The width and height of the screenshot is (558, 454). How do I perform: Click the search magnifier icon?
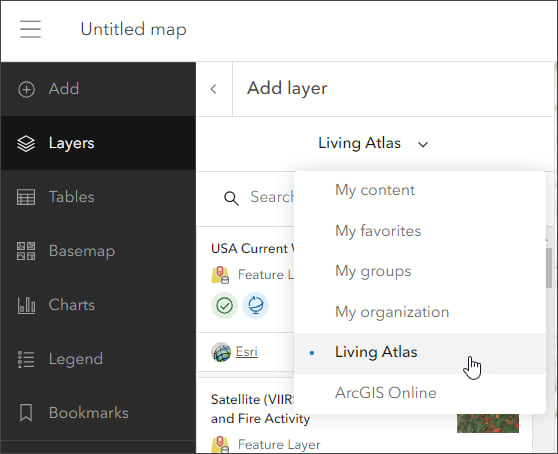(x=231, y=198)
